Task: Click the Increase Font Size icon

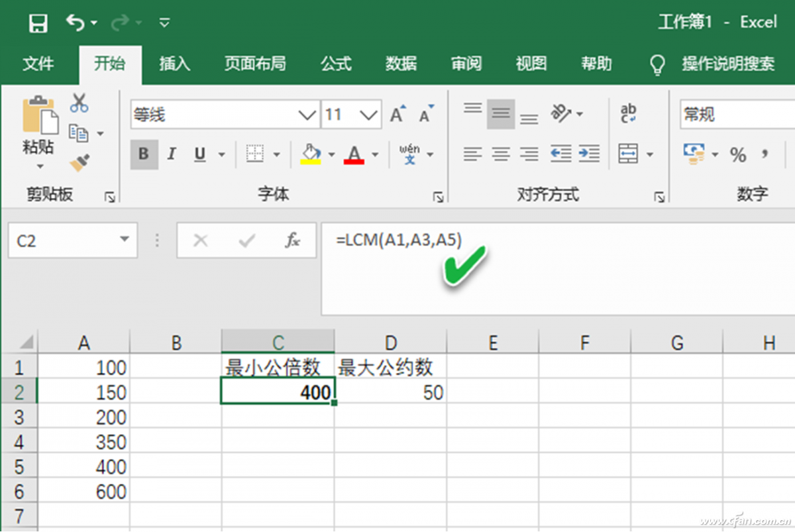Action: pos(397,114)
